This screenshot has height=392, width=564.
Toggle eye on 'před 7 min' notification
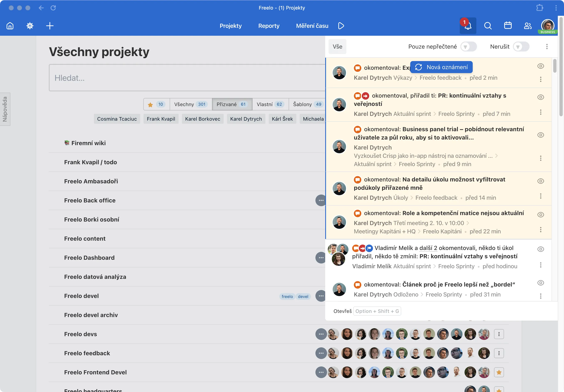[x=540, y=97]
